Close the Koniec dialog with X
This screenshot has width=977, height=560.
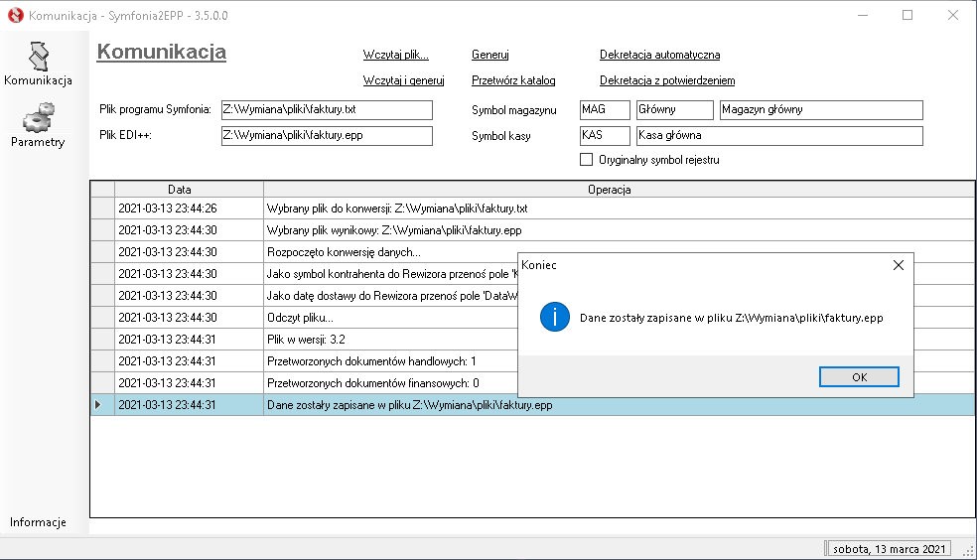tap(898, 265)
